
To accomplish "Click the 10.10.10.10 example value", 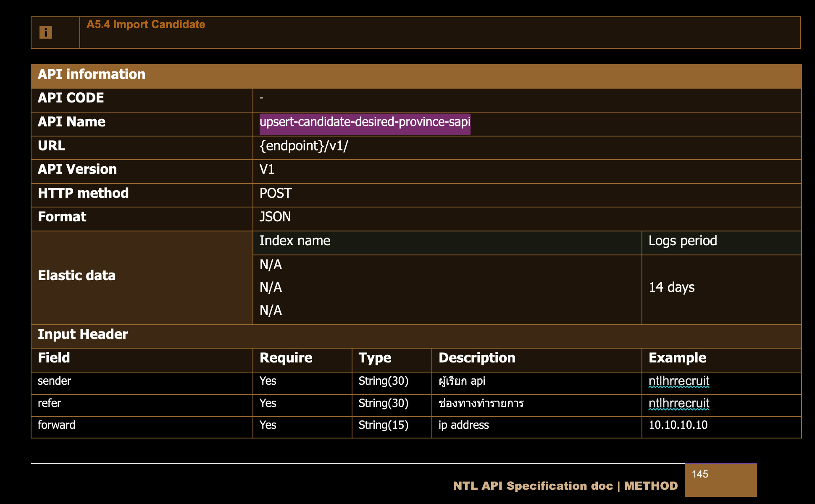I will [x=678, y=425].
